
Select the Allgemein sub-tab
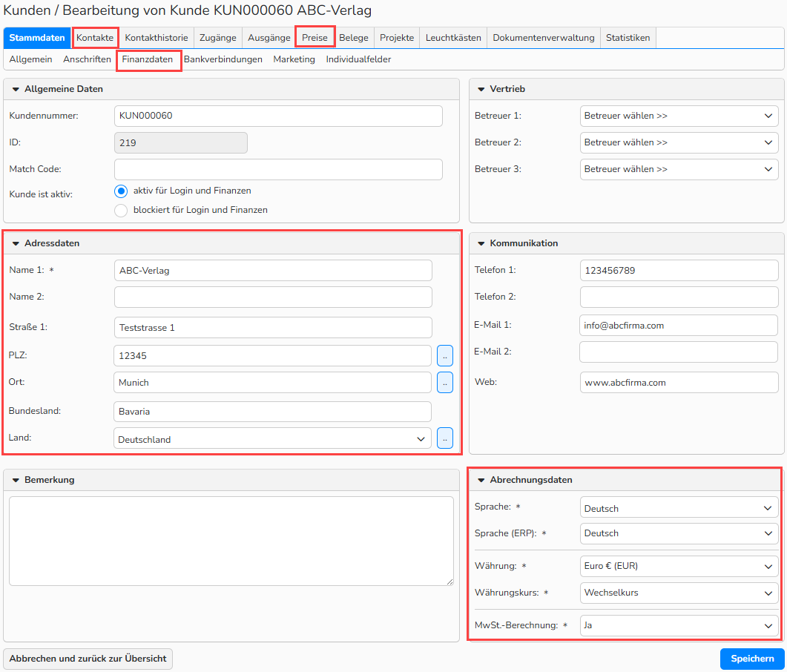click(x=30, y=59)
